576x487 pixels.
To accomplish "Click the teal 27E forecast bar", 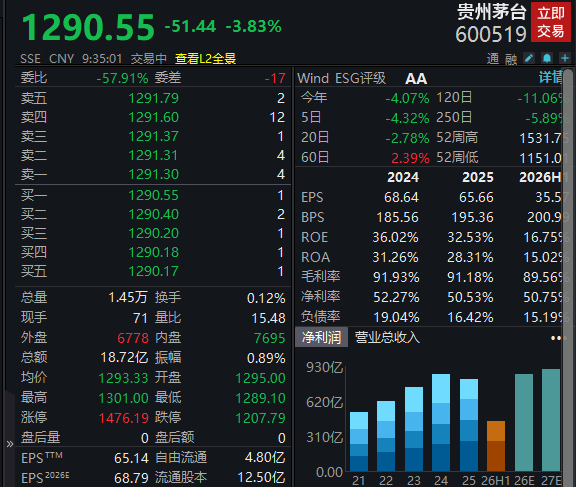I will [551, 420].
